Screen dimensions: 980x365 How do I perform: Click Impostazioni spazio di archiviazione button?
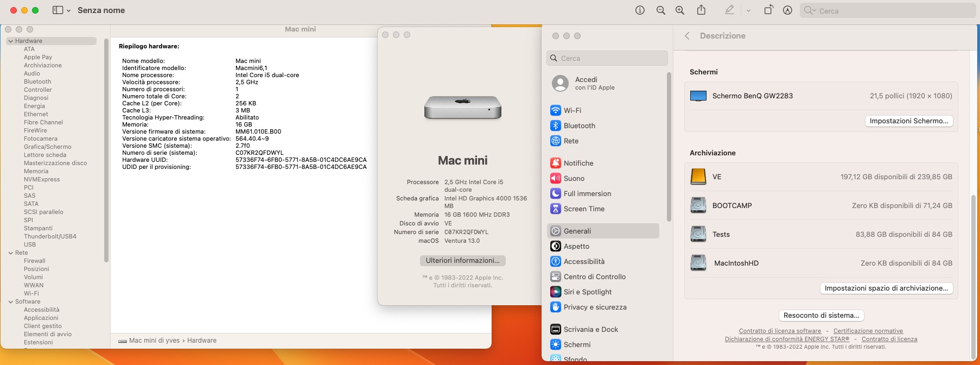click(886, 288)
